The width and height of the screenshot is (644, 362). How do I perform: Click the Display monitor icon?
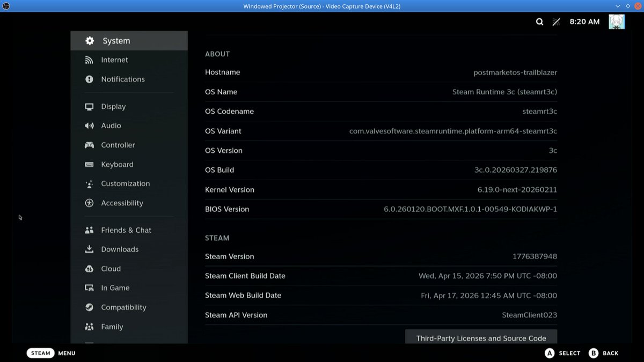[x=90, y=107]
